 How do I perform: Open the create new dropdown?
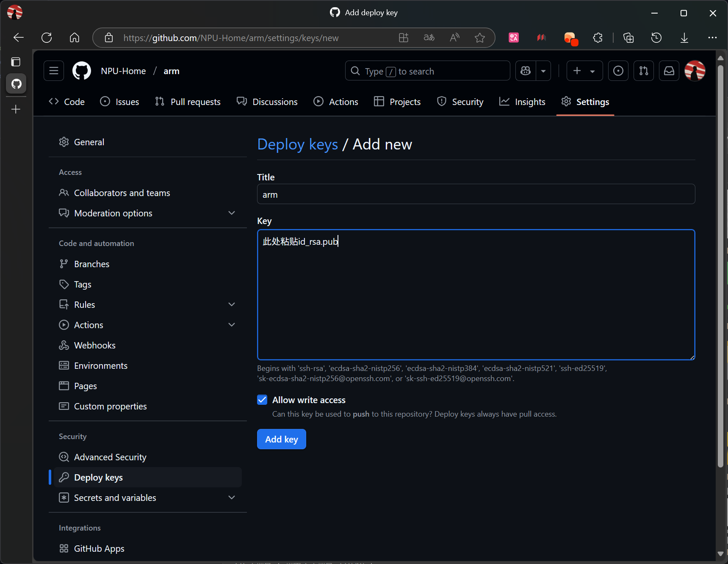point(584,71)
